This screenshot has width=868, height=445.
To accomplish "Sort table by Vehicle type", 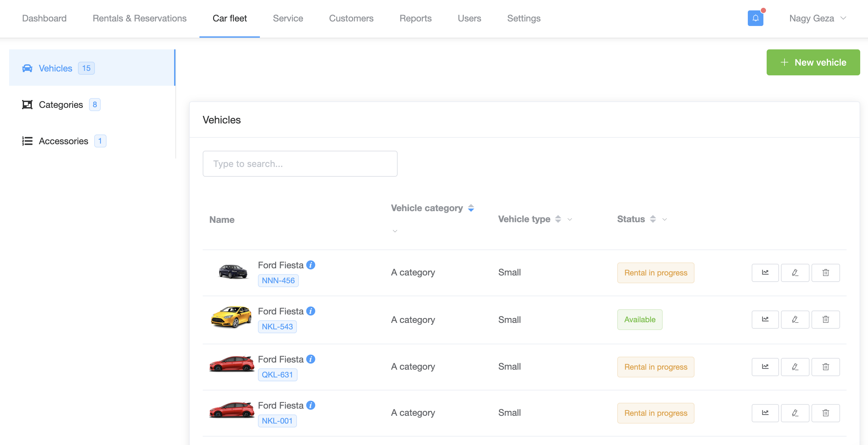I will point(558,219).
